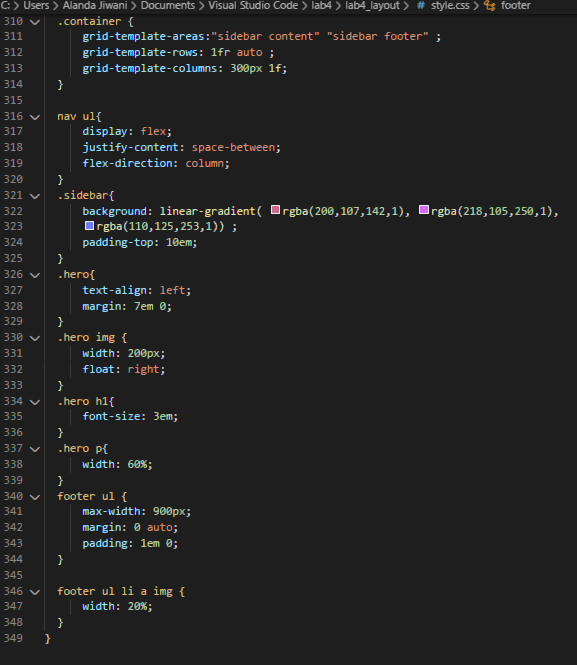Screen dimensions: 577x665
Task: Click the 3em font-size value
Action: 162,416
